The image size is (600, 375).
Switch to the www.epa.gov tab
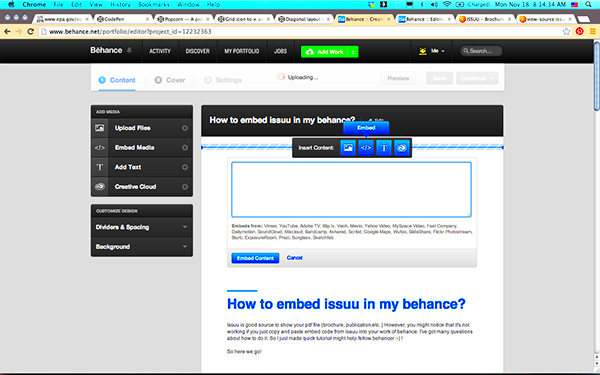coord(63,19)
